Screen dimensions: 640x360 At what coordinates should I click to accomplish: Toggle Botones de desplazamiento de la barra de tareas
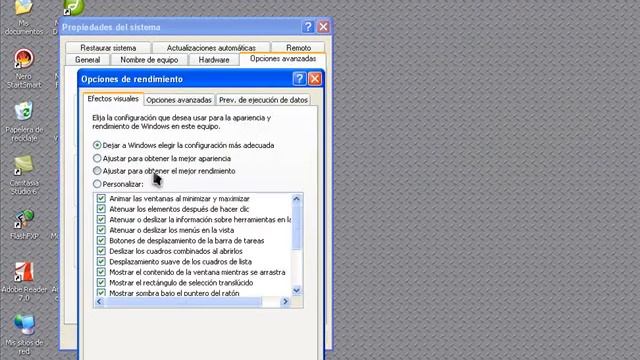tap(101, 240)
